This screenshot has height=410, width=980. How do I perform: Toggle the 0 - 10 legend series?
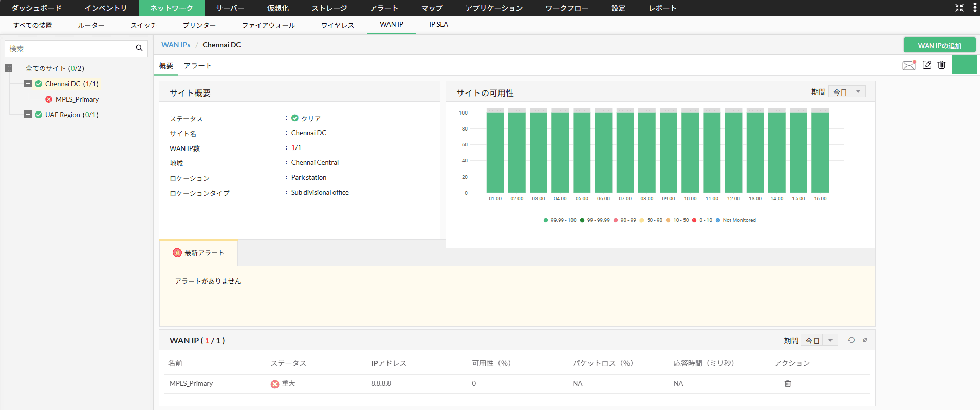pos(702,220)
